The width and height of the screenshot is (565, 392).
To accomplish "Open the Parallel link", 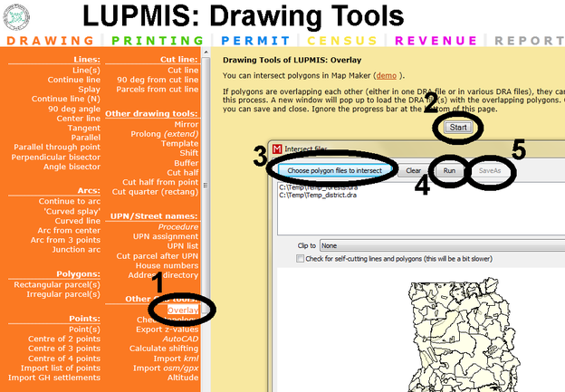I will tap(86, 138).
